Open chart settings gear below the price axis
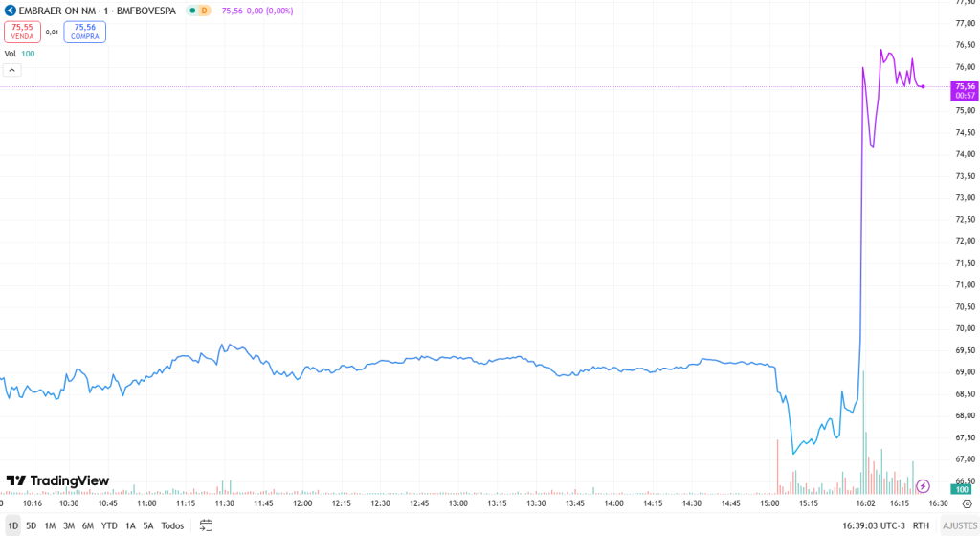The height and width of the screenshot is (536, 980). click(968, 503)
